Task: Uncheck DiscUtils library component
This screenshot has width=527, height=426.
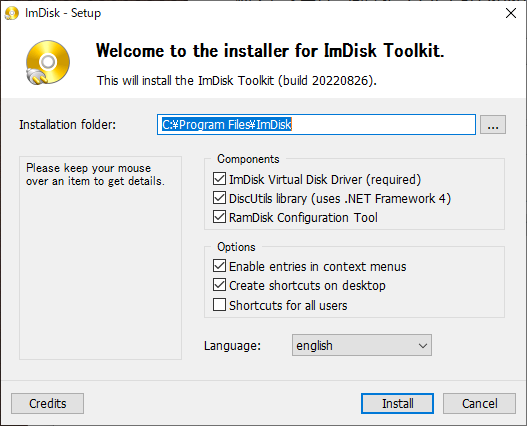Action: click(x=219, y=198)
